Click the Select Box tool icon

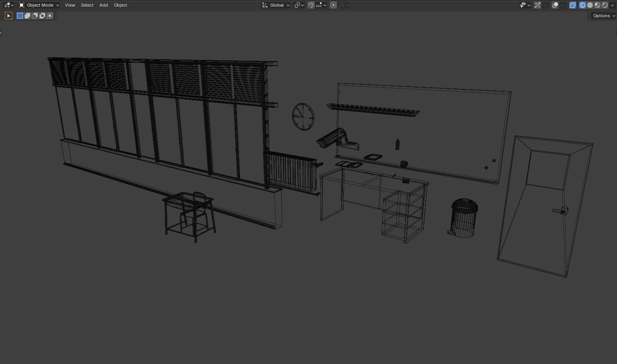point(9,16)
